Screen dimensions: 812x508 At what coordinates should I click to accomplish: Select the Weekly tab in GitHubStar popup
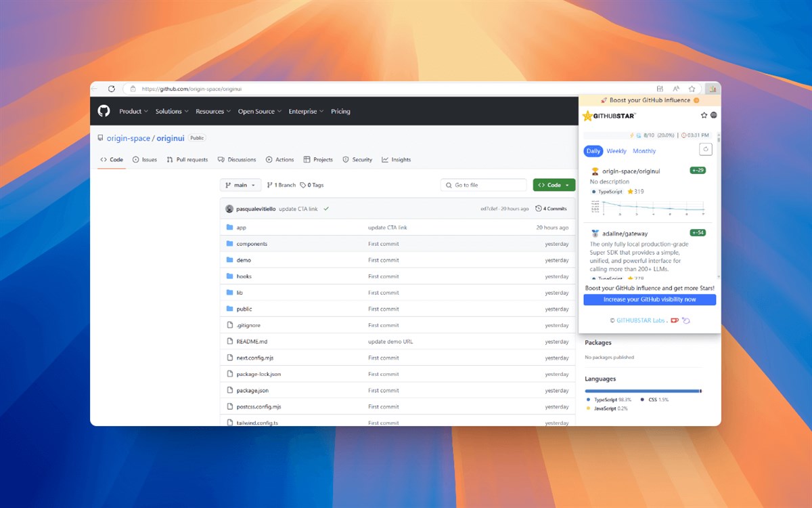(616, 151)
